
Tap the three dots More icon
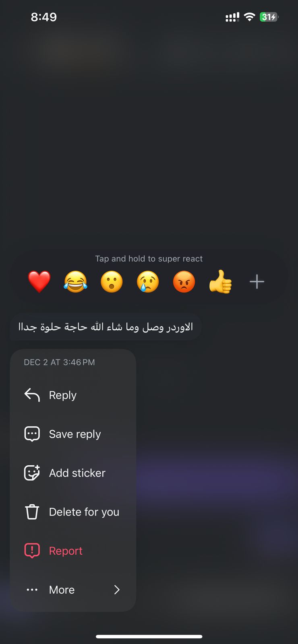[x=32, y=590]
